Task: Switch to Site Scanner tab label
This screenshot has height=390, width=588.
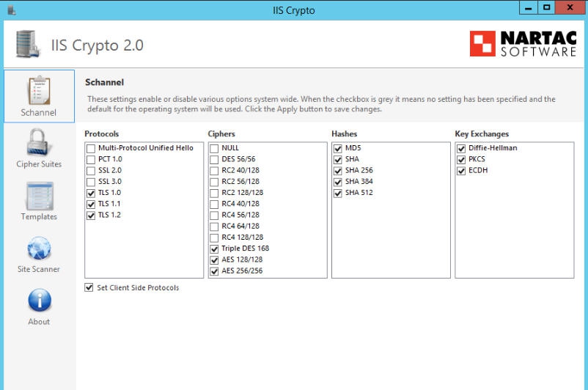Action: pos(39,269)
